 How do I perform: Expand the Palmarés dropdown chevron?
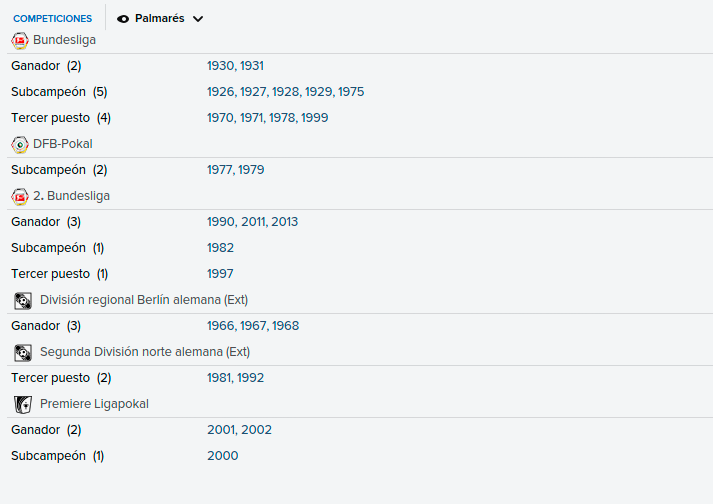click(x=198, y=19)
